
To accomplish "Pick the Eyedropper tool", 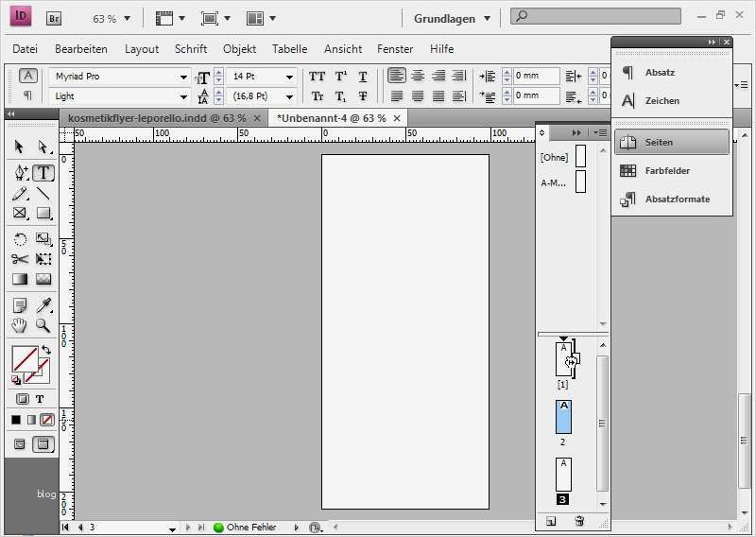I will (x=43, y=304).
